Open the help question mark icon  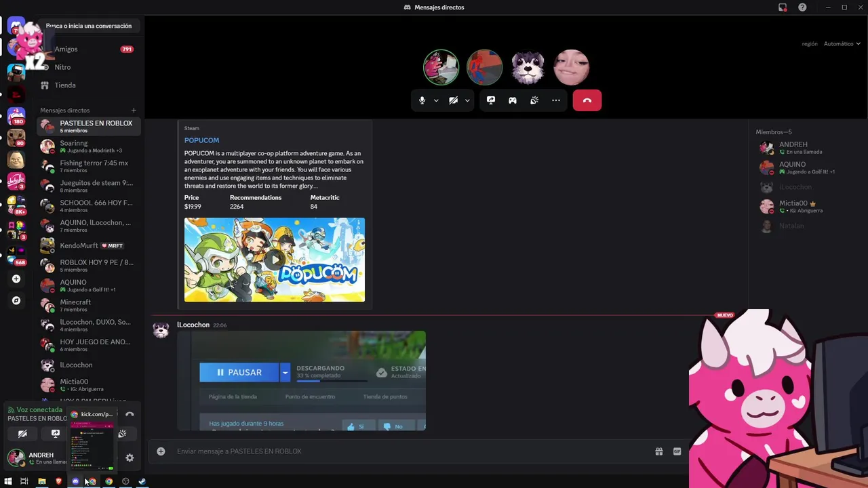802,7
